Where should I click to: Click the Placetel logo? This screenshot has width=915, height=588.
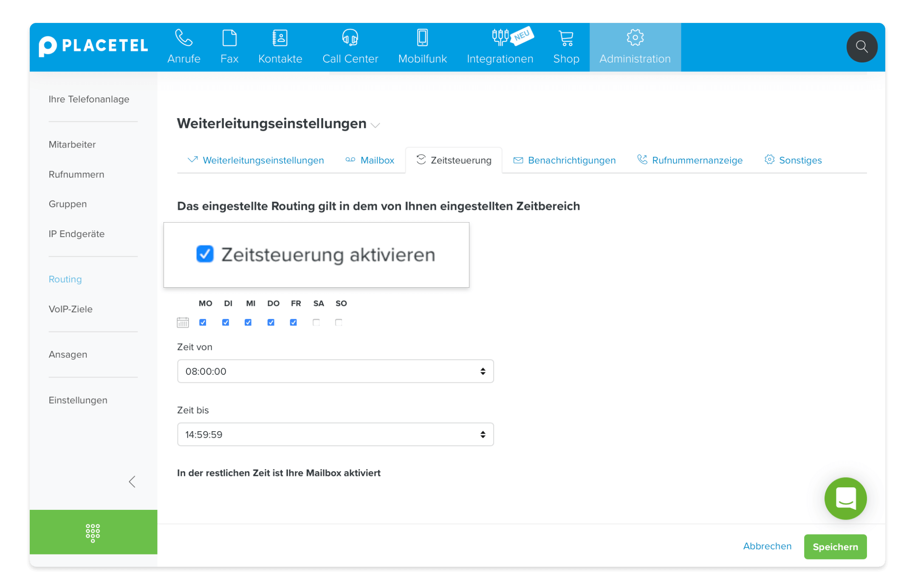93,46
